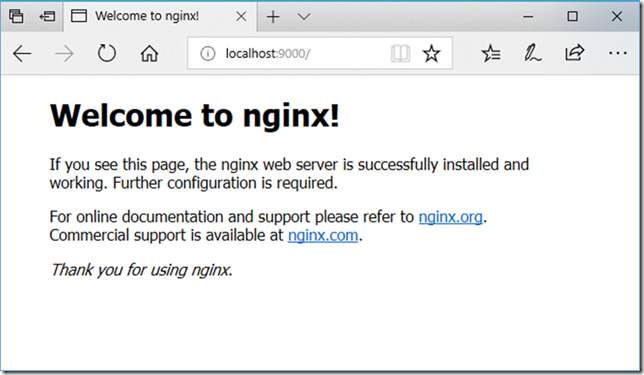Screen dimensions: 644x375
Task: Follow the nginx.org link
Action: (450, 217)
